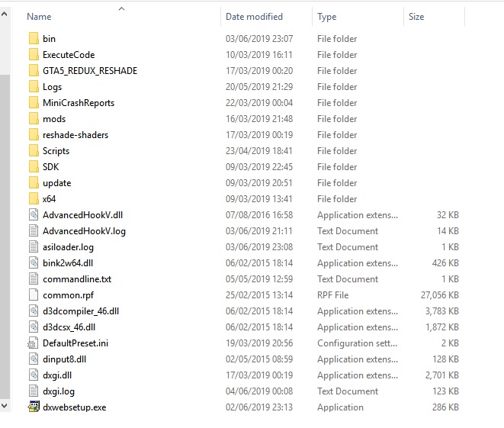Select the file name DefaultPreset.ini
The height and width of the screenshot is (428, 504).
(x=75, y=343)
